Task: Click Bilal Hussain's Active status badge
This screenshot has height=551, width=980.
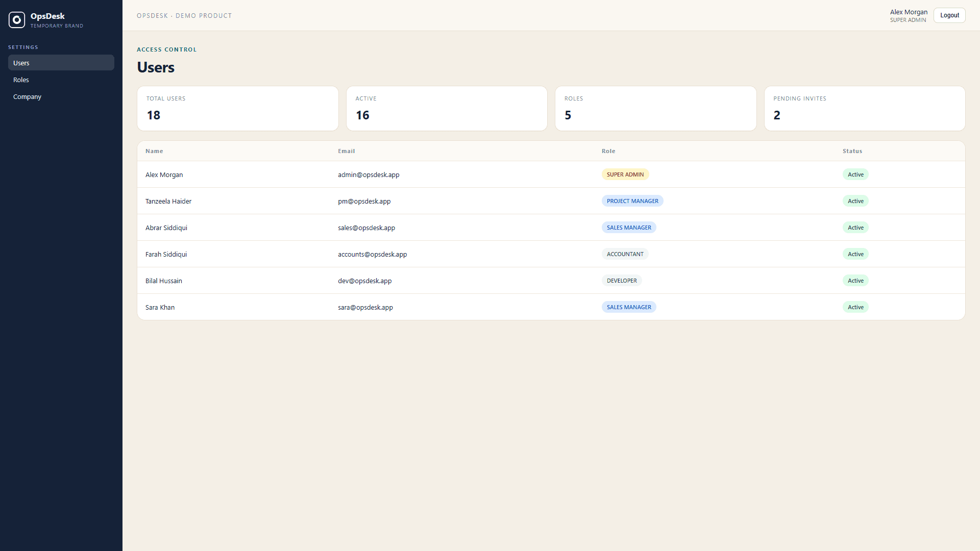Action: pos(855,281)
